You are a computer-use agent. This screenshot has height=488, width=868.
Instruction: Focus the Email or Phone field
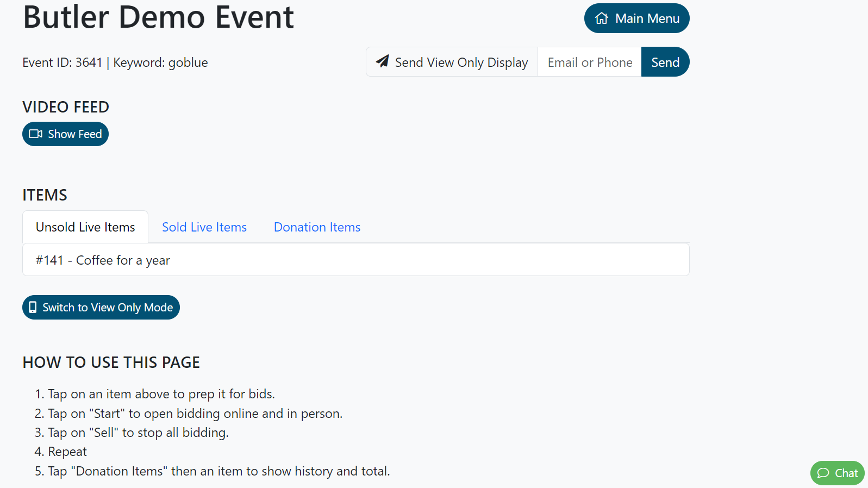coord(590,62)
